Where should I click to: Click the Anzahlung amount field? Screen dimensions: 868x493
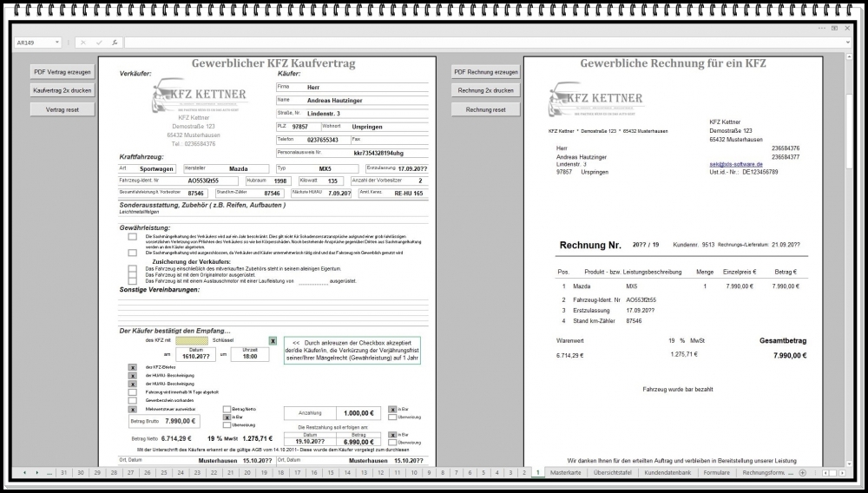point(358,414)
